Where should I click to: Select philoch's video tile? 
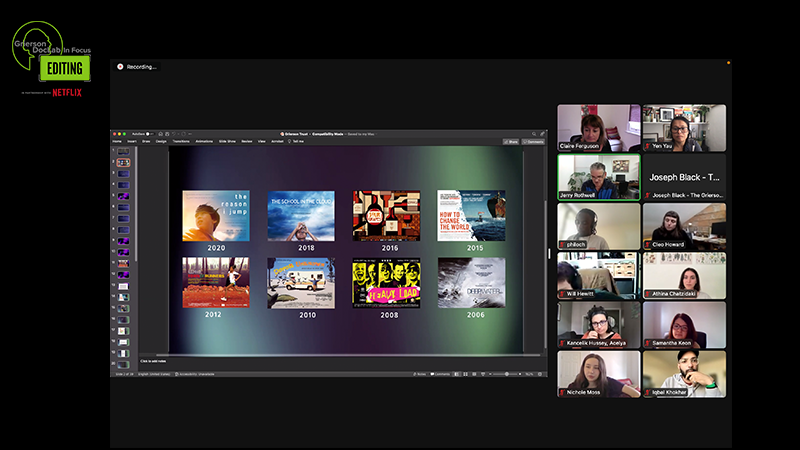[x=598, y=227]
